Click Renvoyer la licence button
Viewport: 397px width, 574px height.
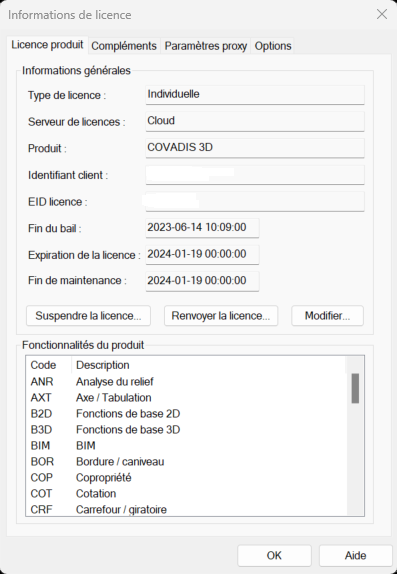click(x=221, y=316)
